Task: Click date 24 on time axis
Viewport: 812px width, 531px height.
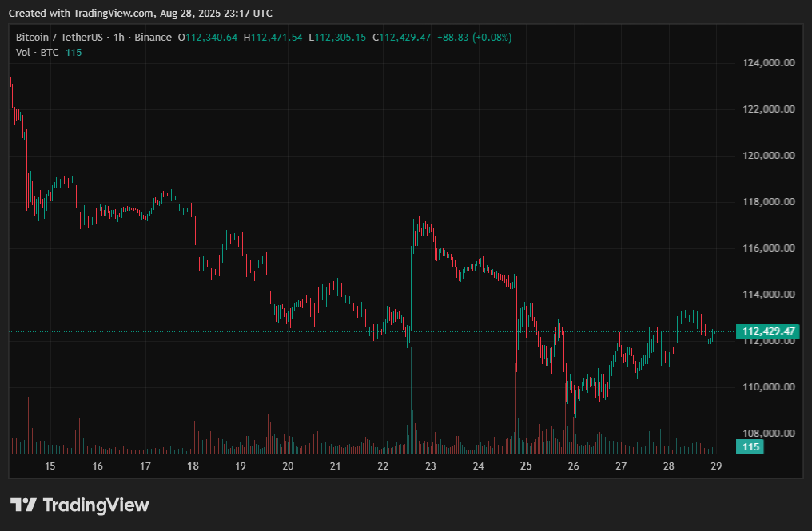Action: (x=478, y=466)
